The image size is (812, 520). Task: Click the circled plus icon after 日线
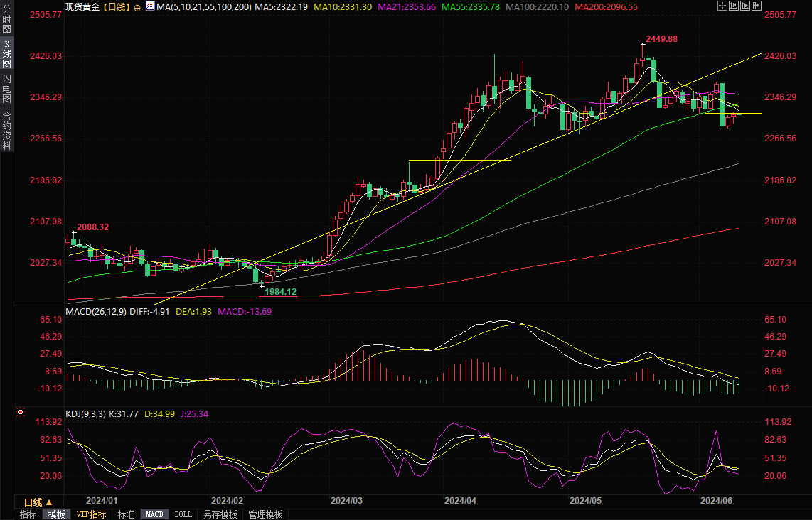point(137,6)
